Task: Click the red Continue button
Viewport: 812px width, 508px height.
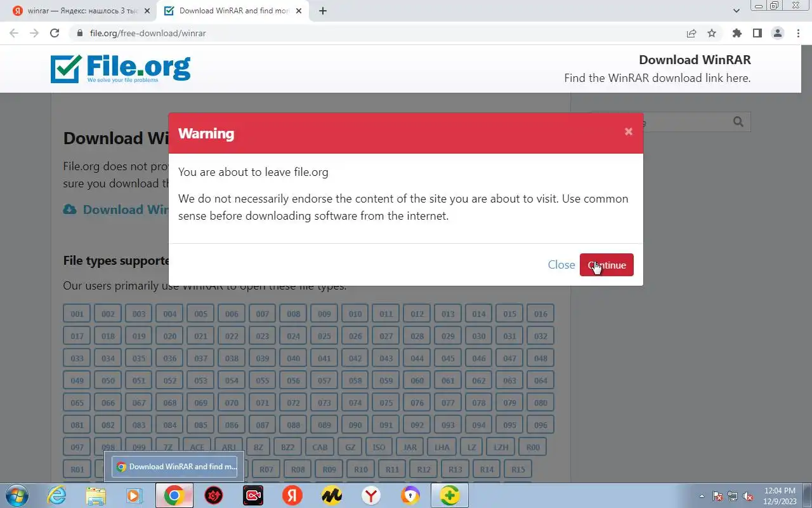Action: pos(606,265)
